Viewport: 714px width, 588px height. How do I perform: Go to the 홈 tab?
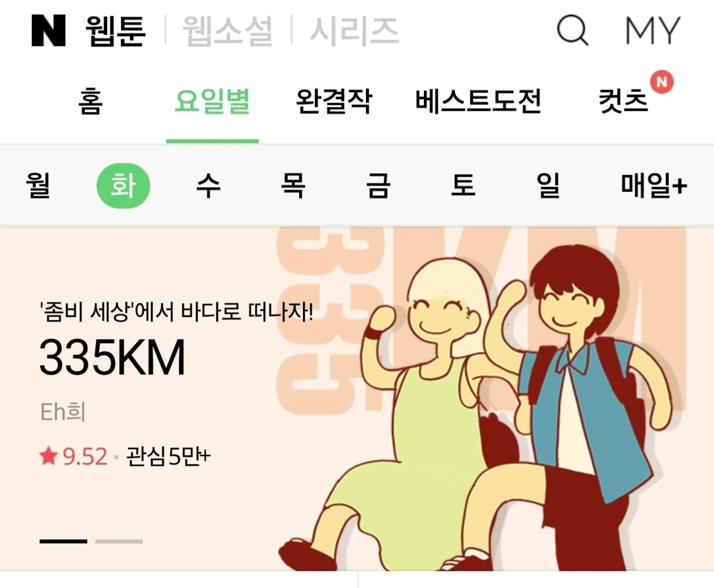click(90, 101)
